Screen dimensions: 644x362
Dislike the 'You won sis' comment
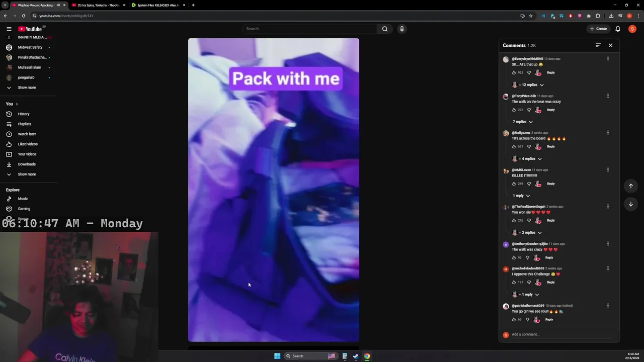click(529, 221)
